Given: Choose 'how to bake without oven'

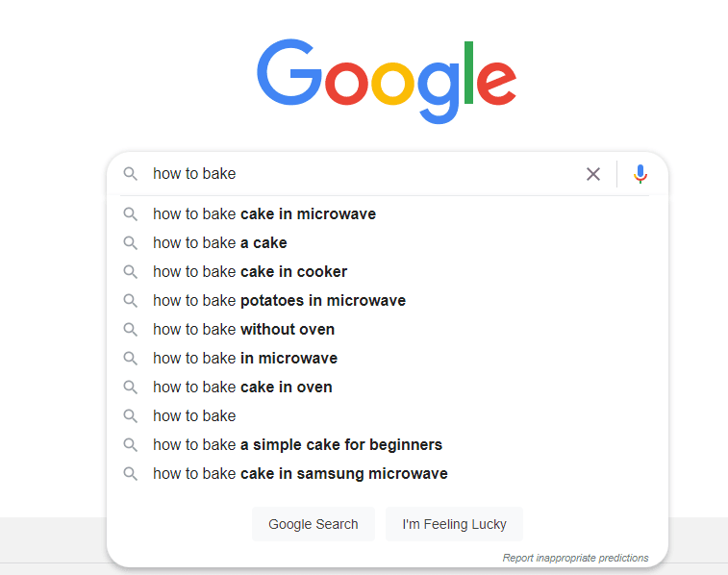Looking at the screenshot, I should (388, 330).
